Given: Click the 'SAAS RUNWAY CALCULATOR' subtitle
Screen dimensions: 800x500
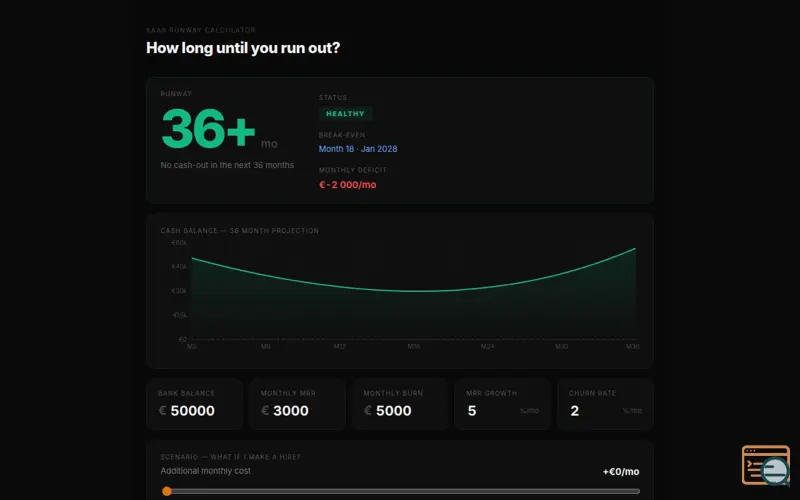Looking at the screenshot, I should [201, 30].
